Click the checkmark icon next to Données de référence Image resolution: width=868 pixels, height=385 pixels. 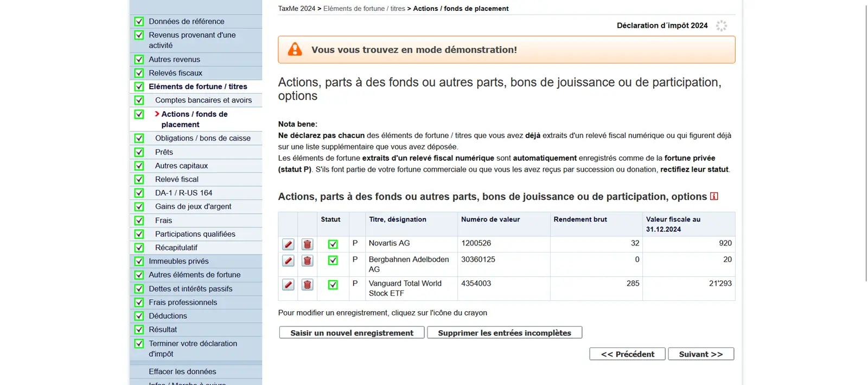point(139,21)
